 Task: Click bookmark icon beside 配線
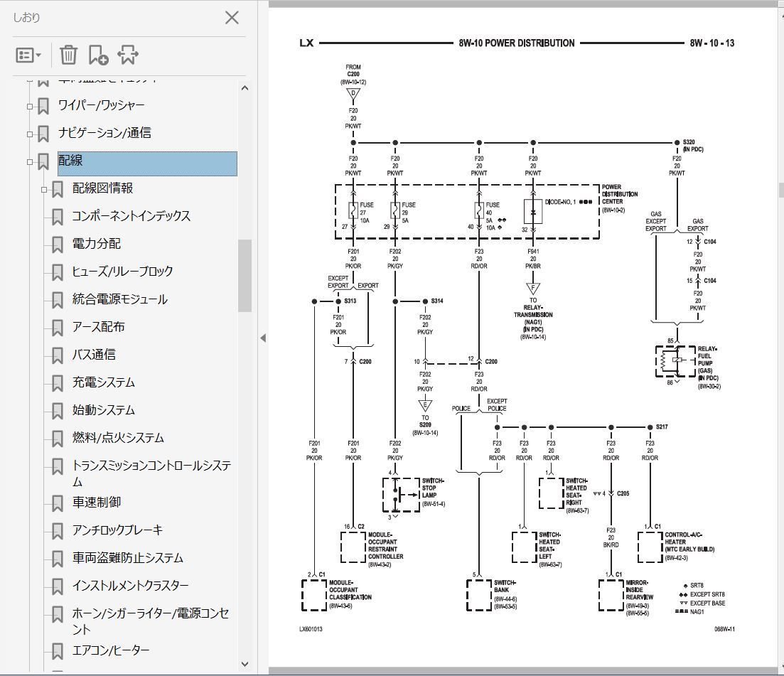click(43, 161)
